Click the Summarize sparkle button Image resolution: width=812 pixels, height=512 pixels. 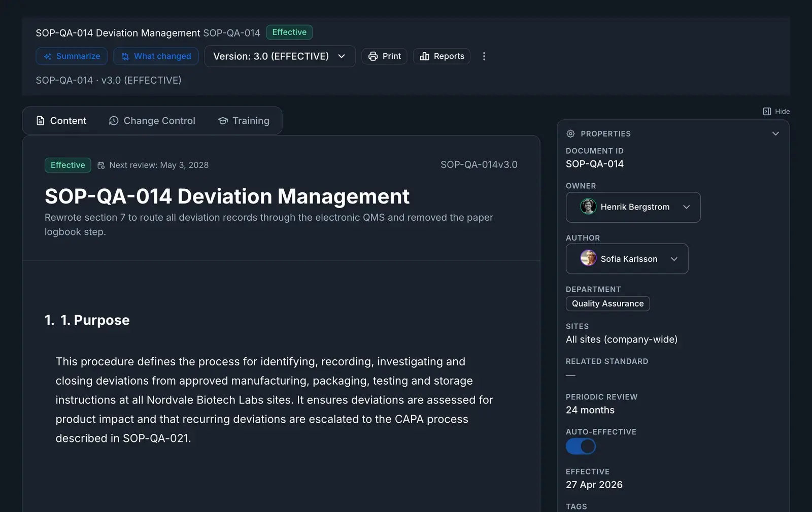pos(72,56)
